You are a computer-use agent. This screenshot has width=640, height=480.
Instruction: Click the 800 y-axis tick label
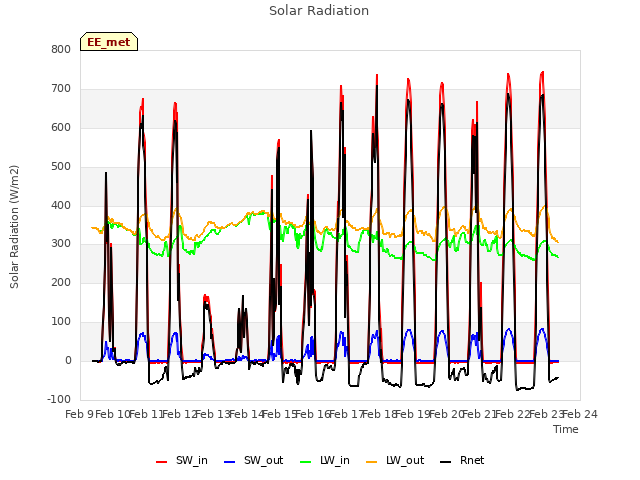pos(61,49)
